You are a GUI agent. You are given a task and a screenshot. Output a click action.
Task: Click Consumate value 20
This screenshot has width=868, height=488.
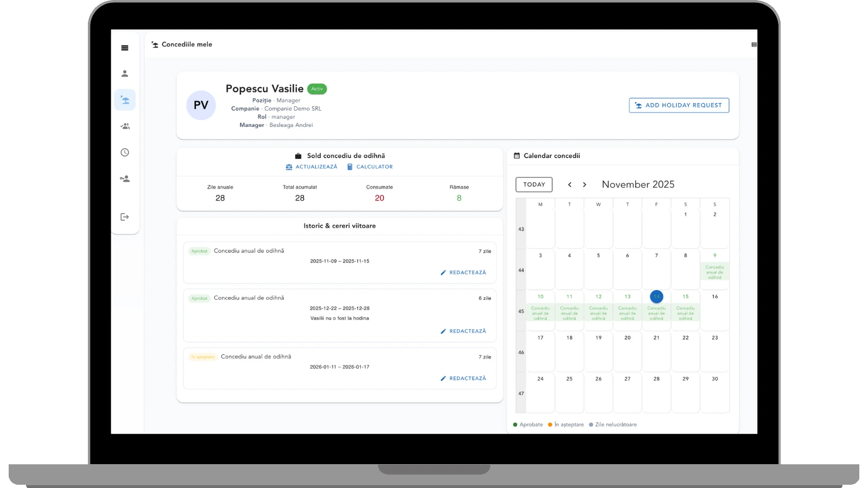[x=379, y=198]
